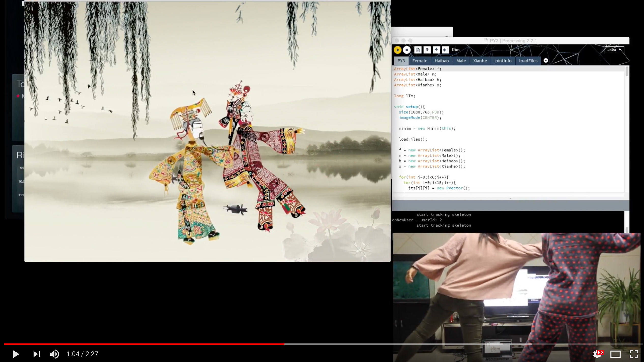
Task: Click code line 'for(int j=0;j<6;j++){'
Action: click(424, 177)
